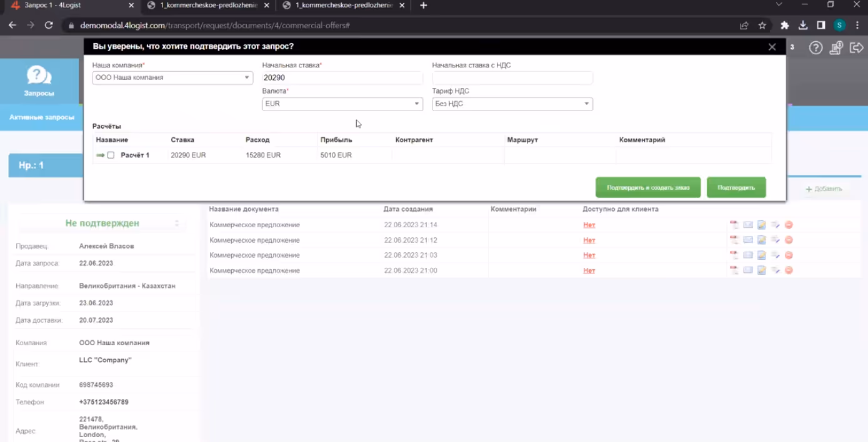Open PDF of the 21:14 commercial offer

pos(734,225)
